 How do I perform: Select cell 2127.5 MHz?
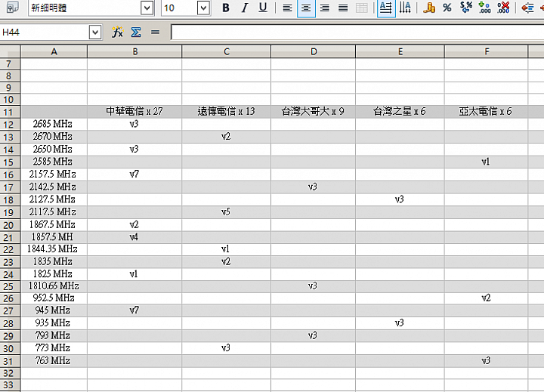pos(54,199)
